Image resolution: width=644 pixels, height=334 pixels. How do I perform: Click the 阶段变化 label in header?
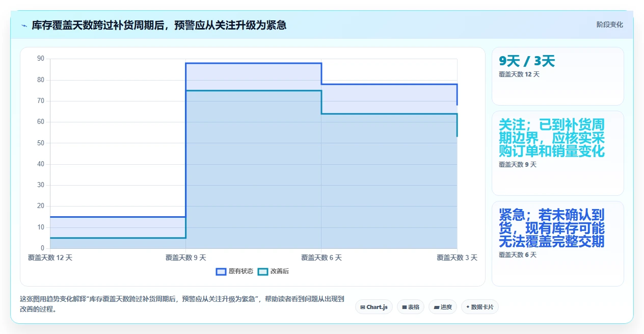[x=609, y=24]
